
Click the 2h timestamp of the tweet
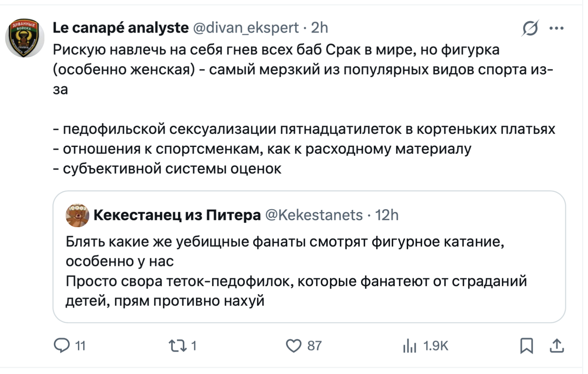pyautogui.click(x=319, y=28)
